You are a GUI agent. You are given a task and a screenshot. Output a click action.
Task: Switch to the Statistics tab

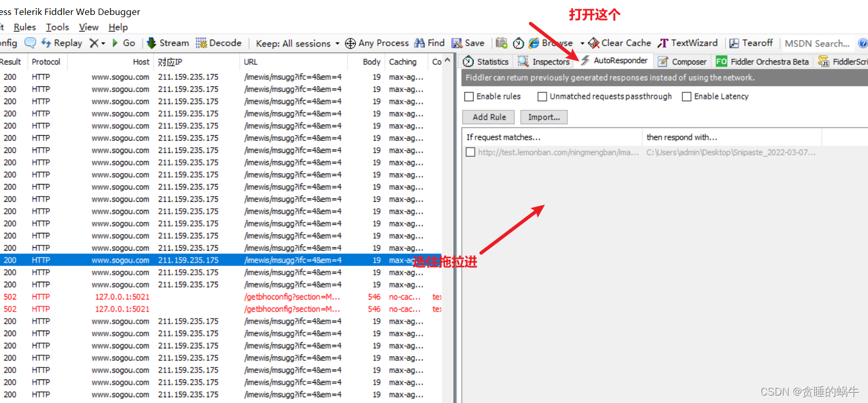pyautogui.click(x=486, y=62)
